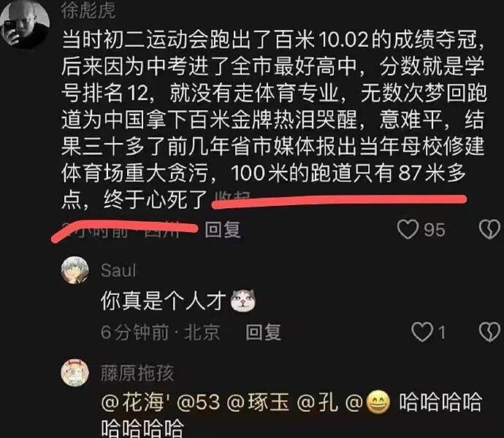This screenshot has width=504, height=438.
Task: Open Saul's avatar picture
Action: pos(75,270)
